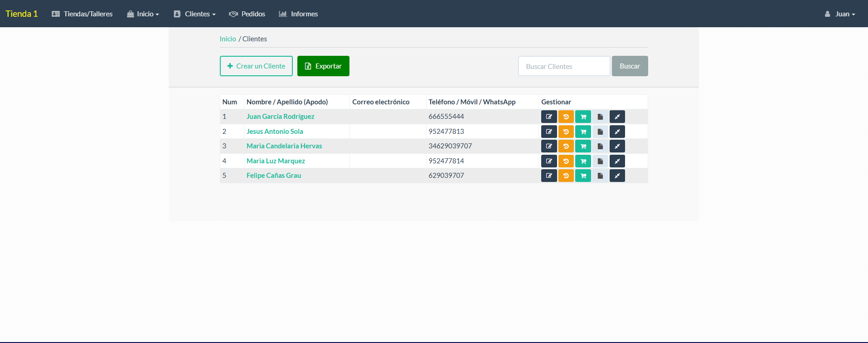Click the history icon for Maria Luz Marquez

pyautogui.click(x=566, y=161)
